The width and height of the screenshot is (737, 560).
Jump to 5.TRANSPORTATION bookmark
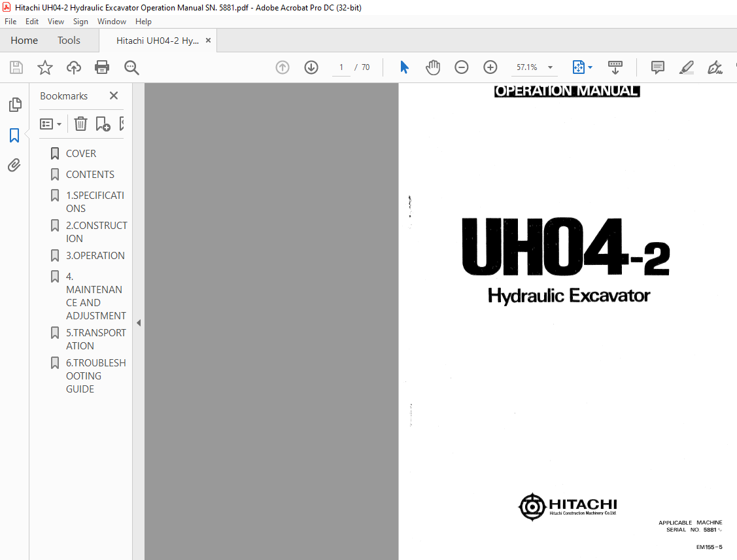(x=96, y=339)
